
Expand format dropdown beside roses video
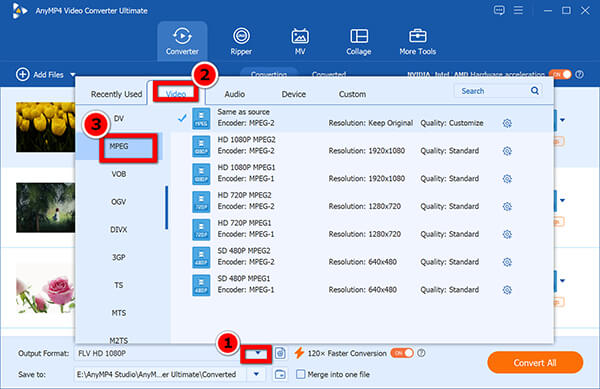coord(562,281)
